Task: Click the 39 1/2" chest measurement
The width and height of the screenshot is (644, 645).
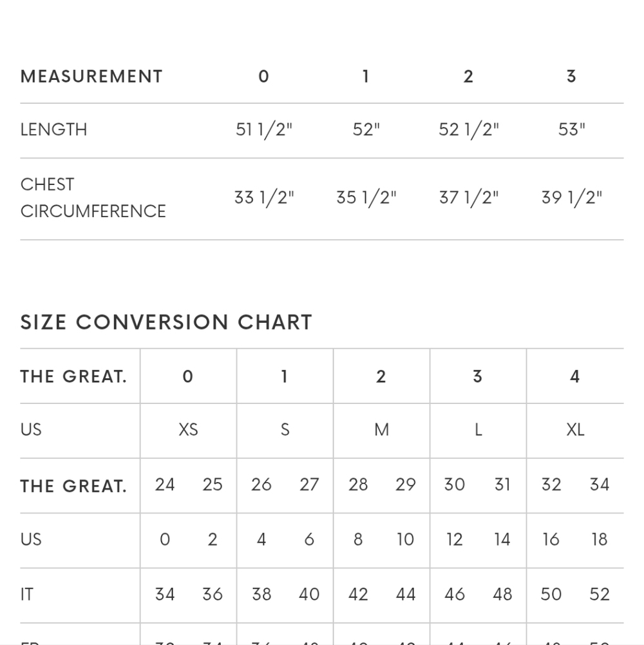Action: coord(572,198)
